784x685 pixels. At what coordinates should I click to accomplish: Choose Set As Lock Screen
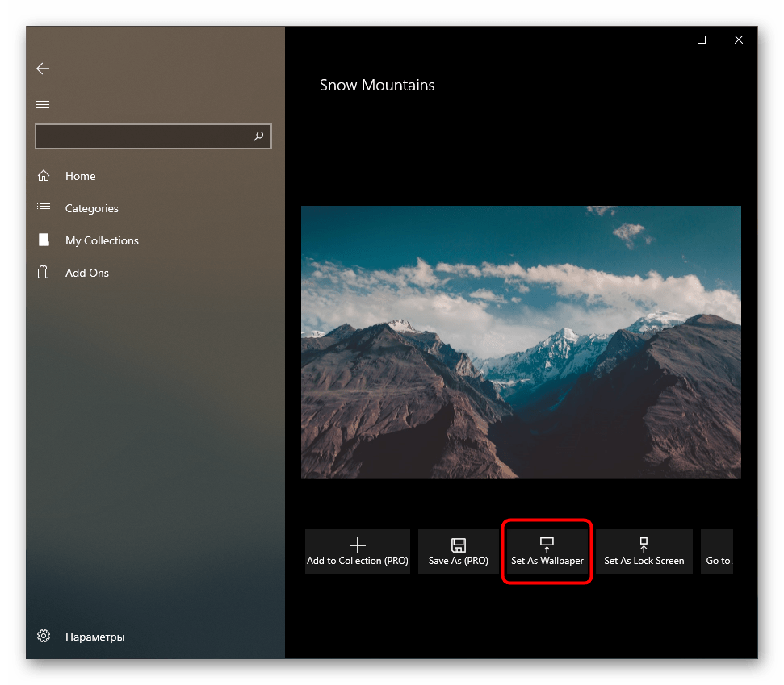click(644, 552)
